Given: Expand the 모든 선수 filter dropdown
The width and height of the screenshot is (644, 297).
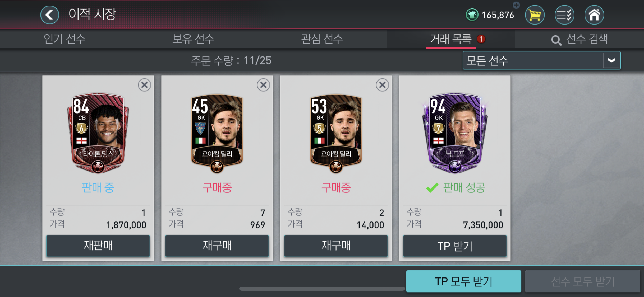Looking at the screenshot, I should pos(541,60).
